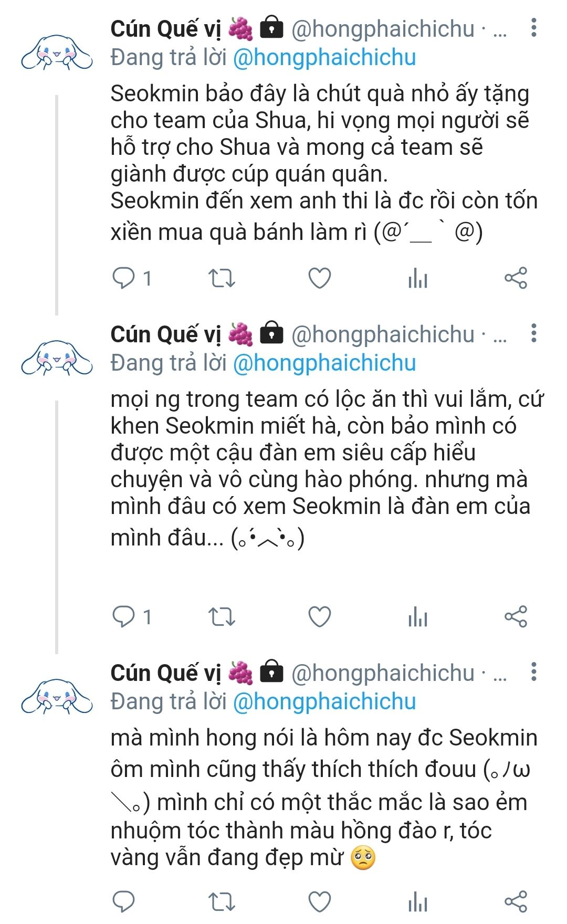Open @hongphaichichu link in first tweet's reply line
The height and width of the screenshot is (924, 567).
324,57
